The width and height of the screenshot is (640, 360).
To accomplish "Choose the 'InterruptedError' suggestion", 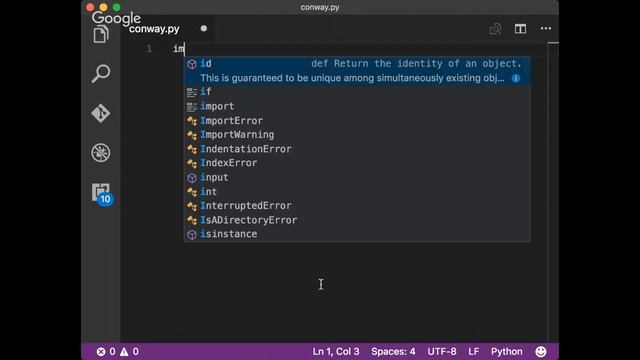I will coord(357,206).
